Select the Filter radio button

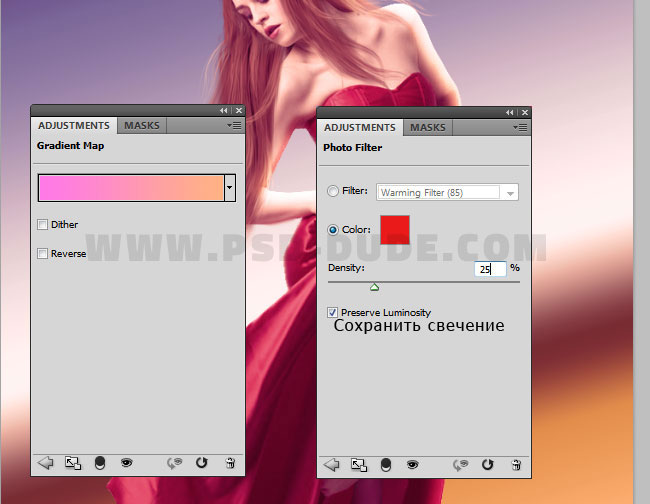333,191
